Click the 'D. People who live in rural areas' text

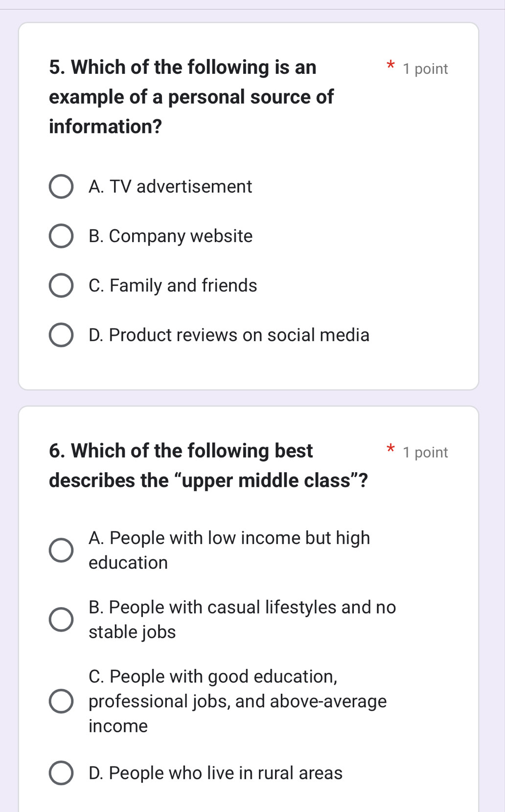(215, 773)
